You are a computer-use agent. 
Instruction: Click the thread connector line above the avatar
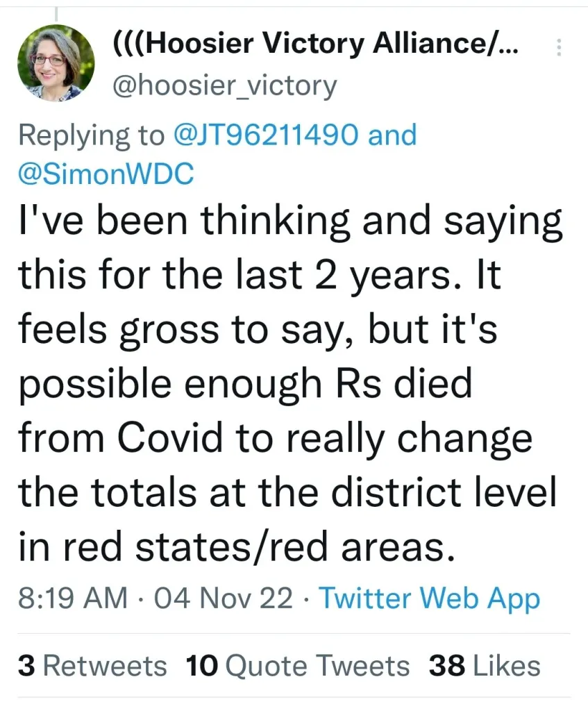pos(56,14)
